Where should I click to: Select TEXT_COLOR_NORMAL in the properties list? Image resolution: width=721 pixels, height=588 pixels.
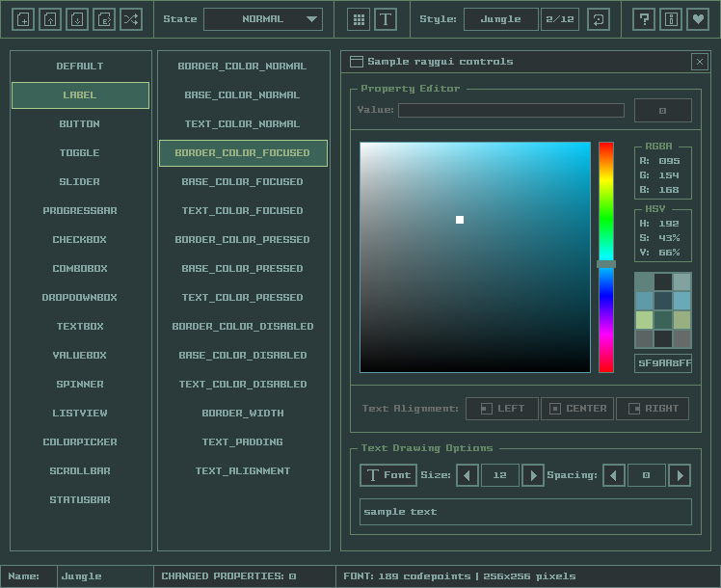(242, 124)
